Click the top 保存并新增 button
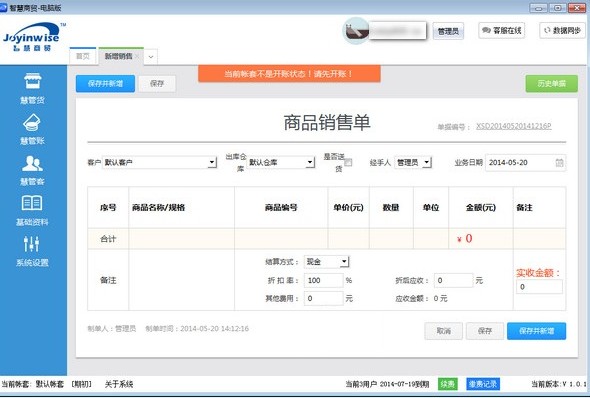 click(x=105, y=84)
